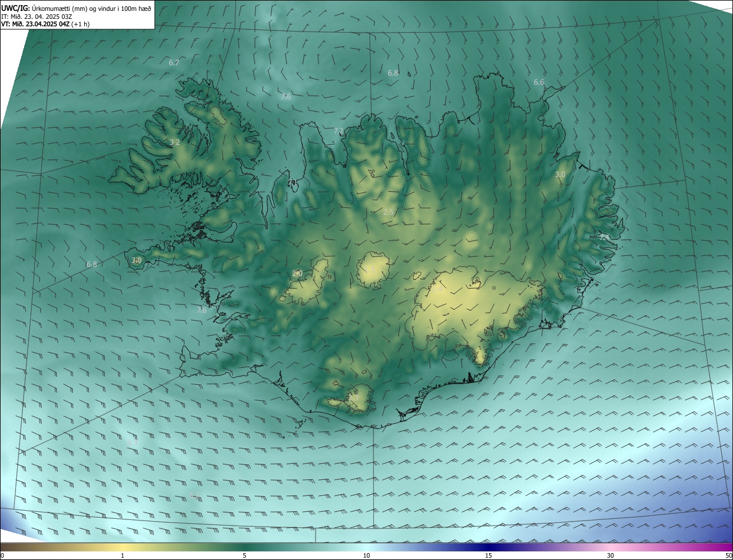Select the 1.4 value on the large glacier
The image size is (733, 560).
(438, 290)
